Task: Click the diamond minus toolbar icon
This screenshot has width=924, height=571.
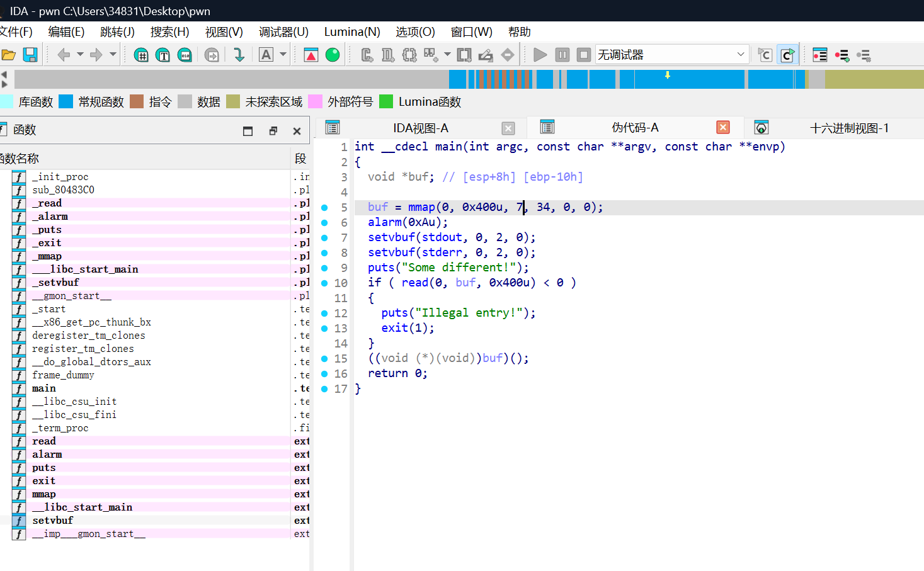Action: [507, 55]
